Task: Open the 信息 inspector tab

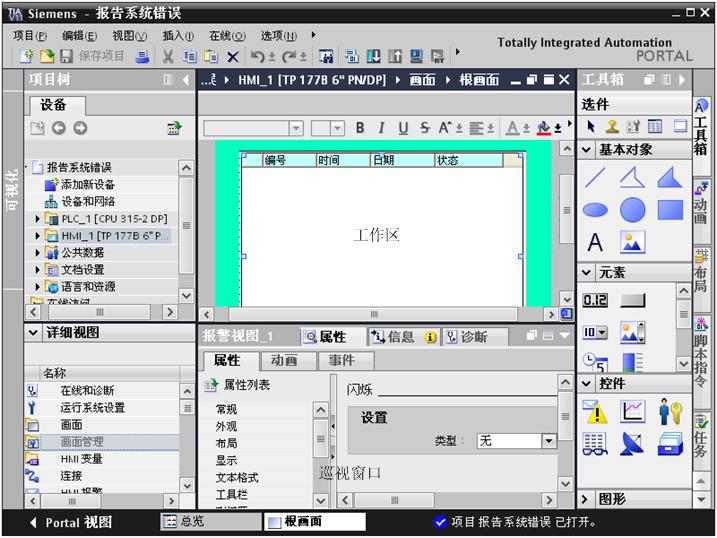Action: (x=402, y=337)
